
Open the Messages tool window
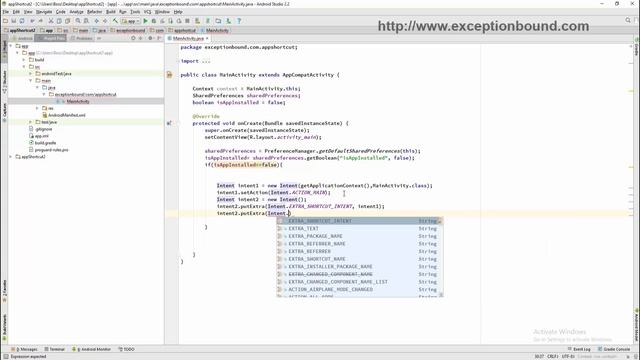pos(24,349)
